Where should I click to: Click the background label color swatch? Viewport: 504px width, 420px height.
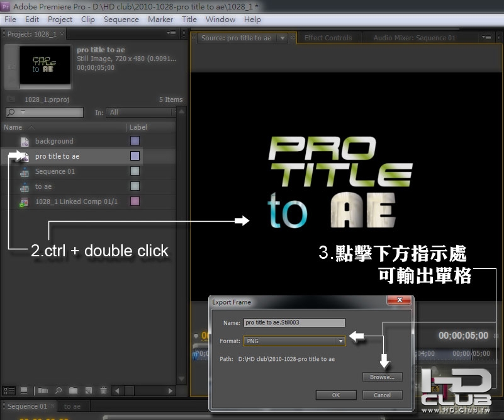point(135,141)
